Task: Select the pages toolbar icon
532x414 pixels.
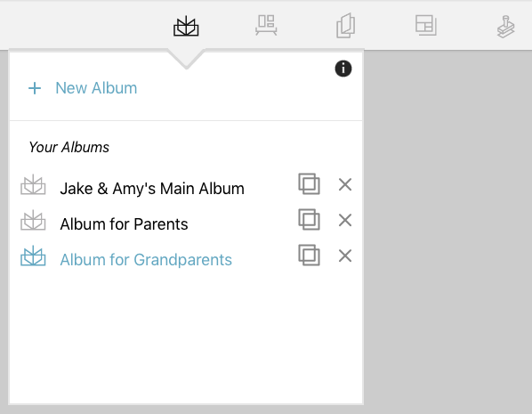Action: point(346,26)
